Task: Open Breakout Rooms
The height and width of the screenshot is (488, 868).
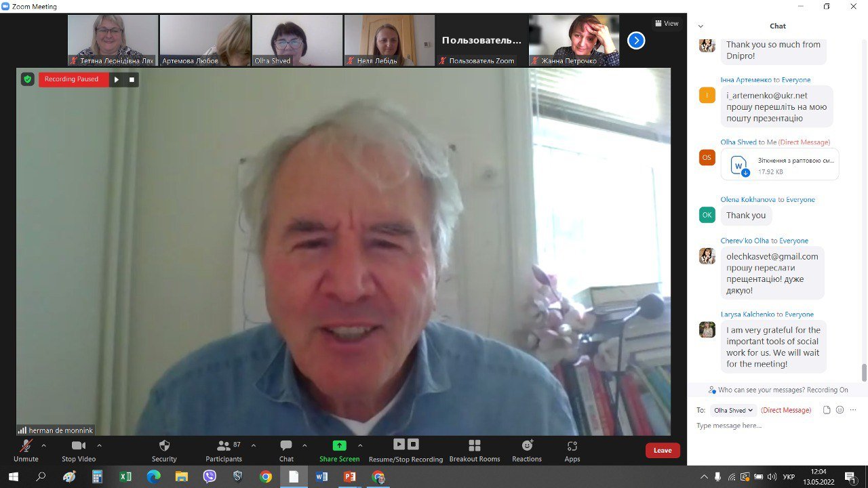Action: coord(474,446)
